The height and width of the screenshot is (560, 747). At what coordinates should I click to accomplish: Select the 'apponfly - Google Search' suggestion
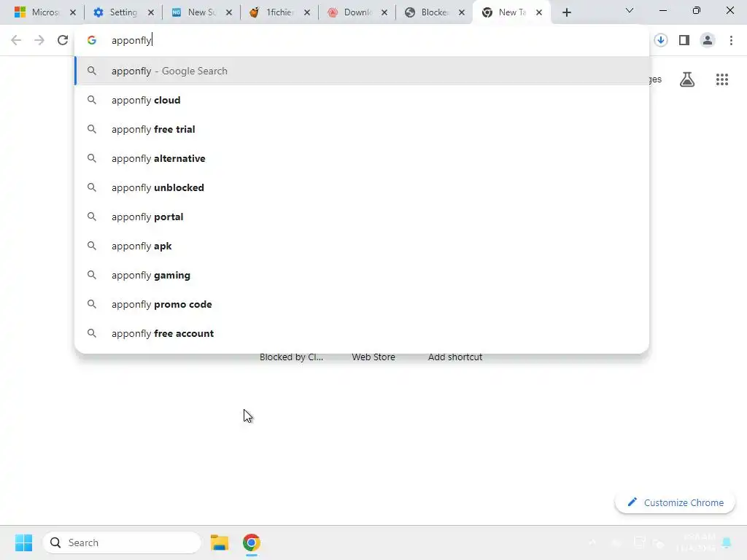coord(362,71)
